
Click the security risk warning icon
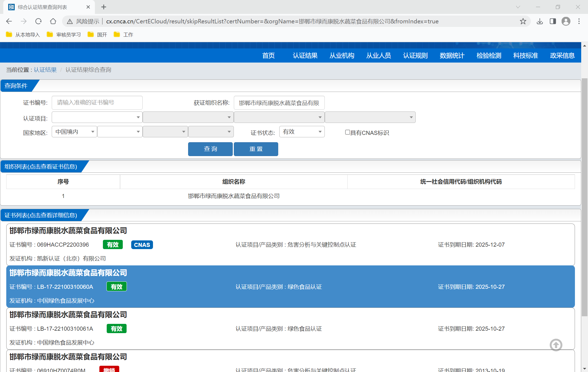click(70, 21)
